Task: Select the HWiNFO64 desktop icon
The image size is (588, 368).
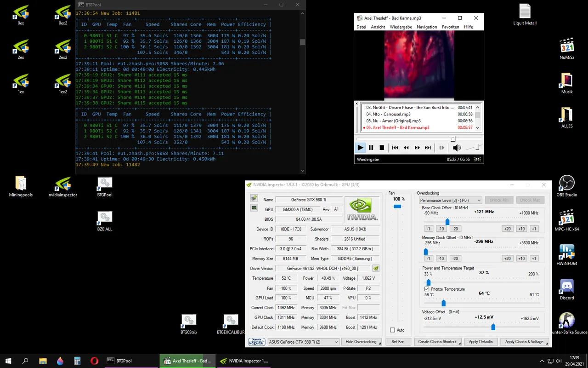Action: tap(567, 255)
